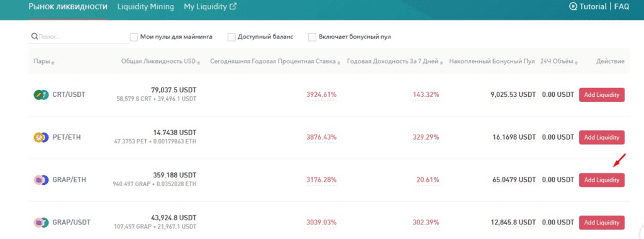The height and width of the screenshot is (239, 644).
Task: Click the Tutorial play icon
Action: 573,6
